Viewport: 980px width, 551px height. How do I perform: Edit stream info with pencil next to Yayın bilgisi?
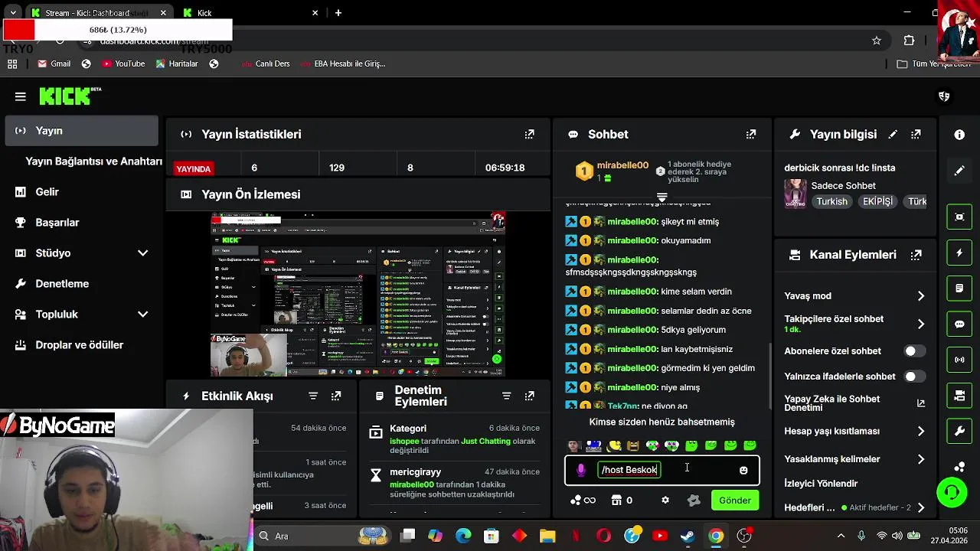point(893,134)
